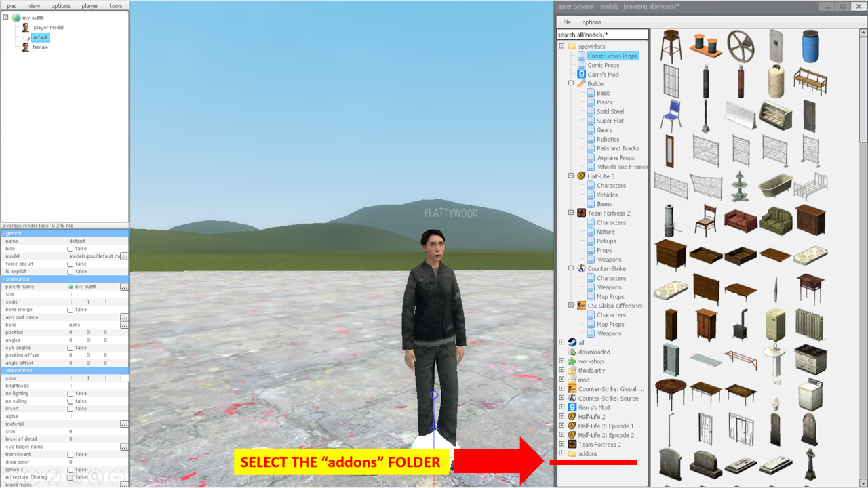The height and width of the screenshot is (488, 868).
Task: Choose the refrigerator model
Action: coord(776,325)
